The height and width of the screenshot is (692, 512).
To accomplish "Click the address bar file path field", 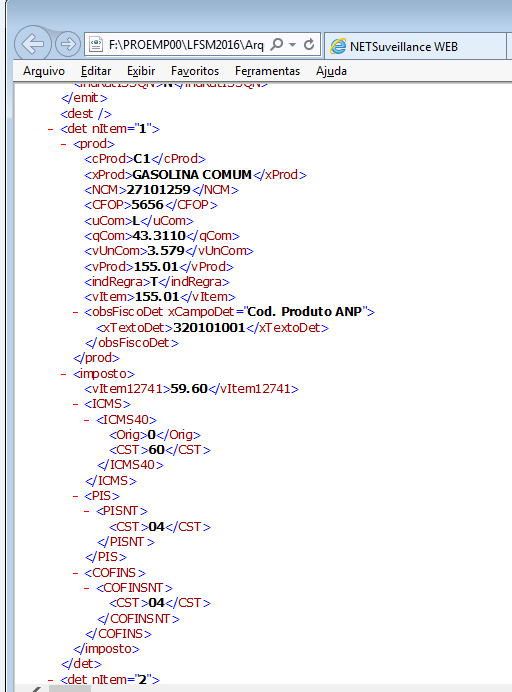I will (x=186, y=45).
